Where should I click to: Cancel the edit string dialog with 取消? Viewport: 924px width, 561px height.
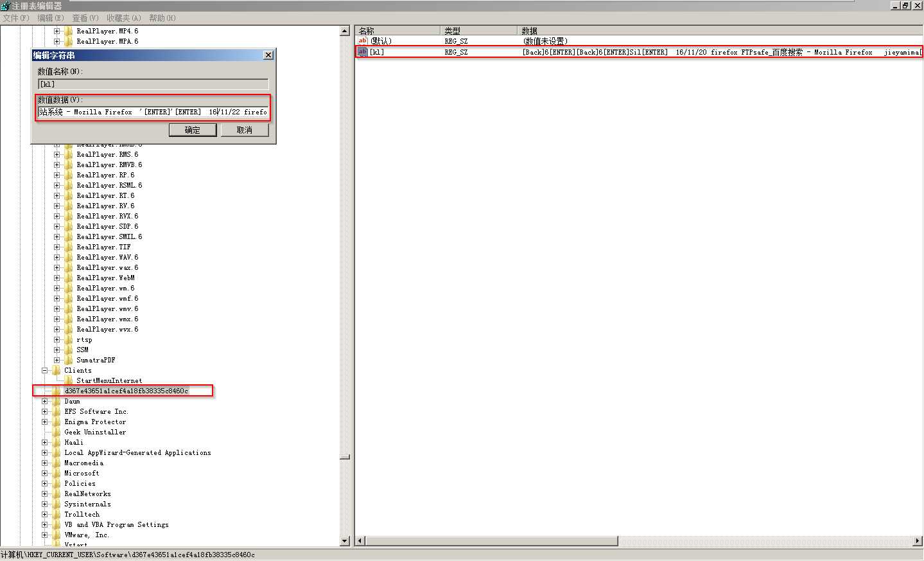pos(245,130)
